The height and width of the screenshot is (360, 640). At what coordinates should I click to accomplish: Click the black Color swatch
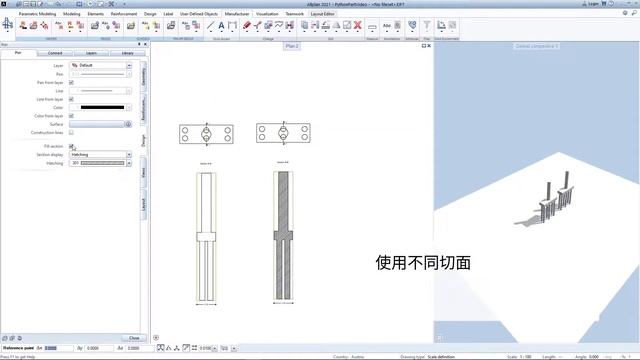tap(102, 107)
